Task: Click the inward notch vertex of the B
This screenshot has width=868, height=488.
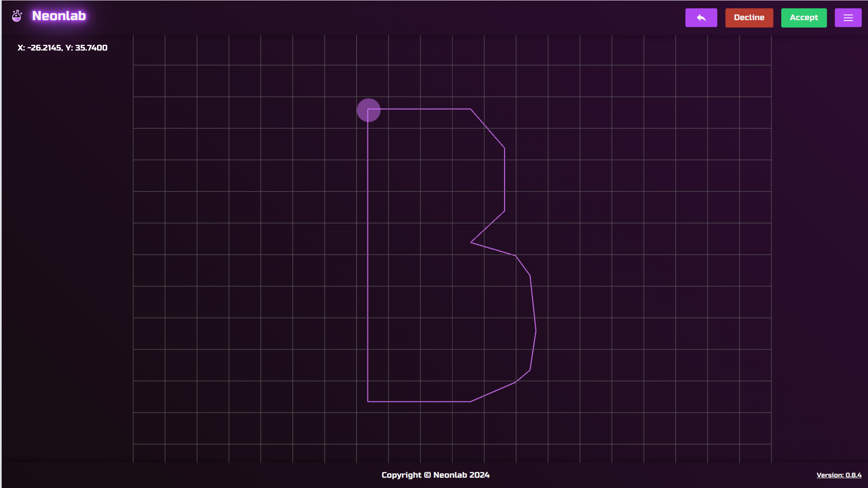Action: (471, 242)
